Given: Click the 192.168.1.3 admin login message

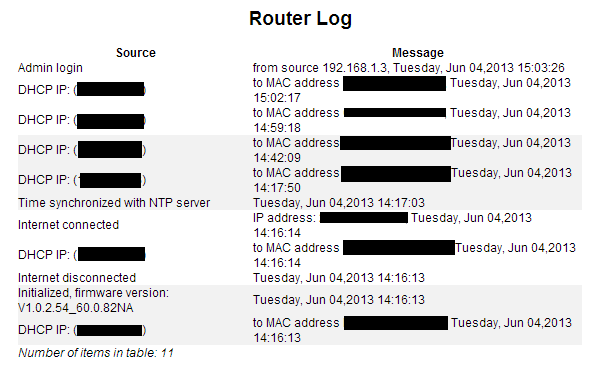Looking at the screenshot, I should click(x=408, y=68).
